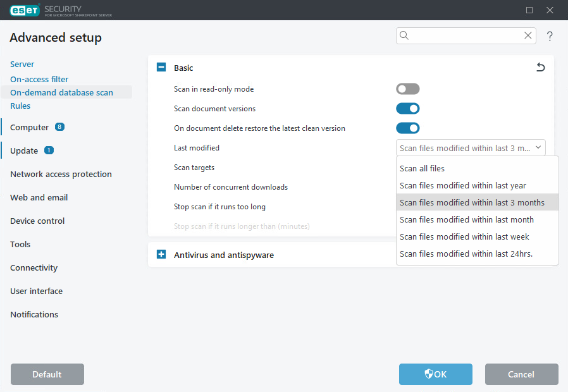Expand Antivirus and antispyware section

pyautogui.click(x=161, y=254)
